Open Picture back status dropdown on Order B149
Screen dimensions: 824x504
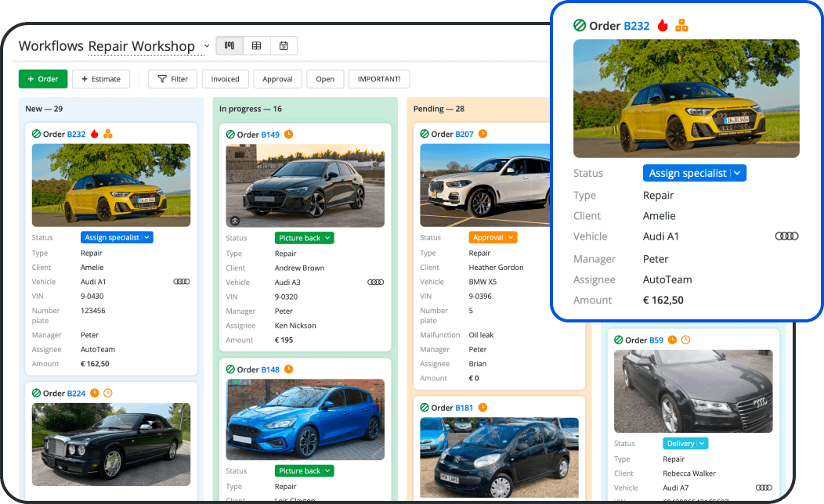coord(304,238)
